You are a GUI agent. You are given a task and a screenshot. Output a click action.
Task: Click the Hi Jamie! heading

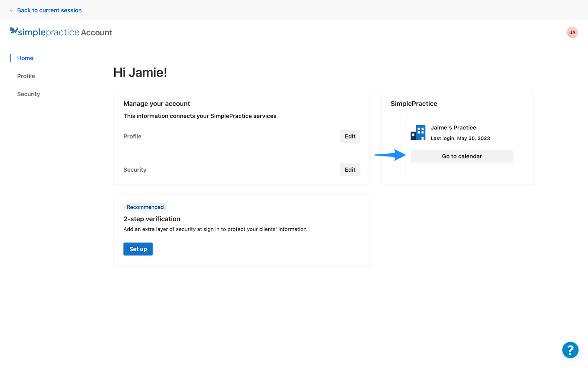(140, 72)
